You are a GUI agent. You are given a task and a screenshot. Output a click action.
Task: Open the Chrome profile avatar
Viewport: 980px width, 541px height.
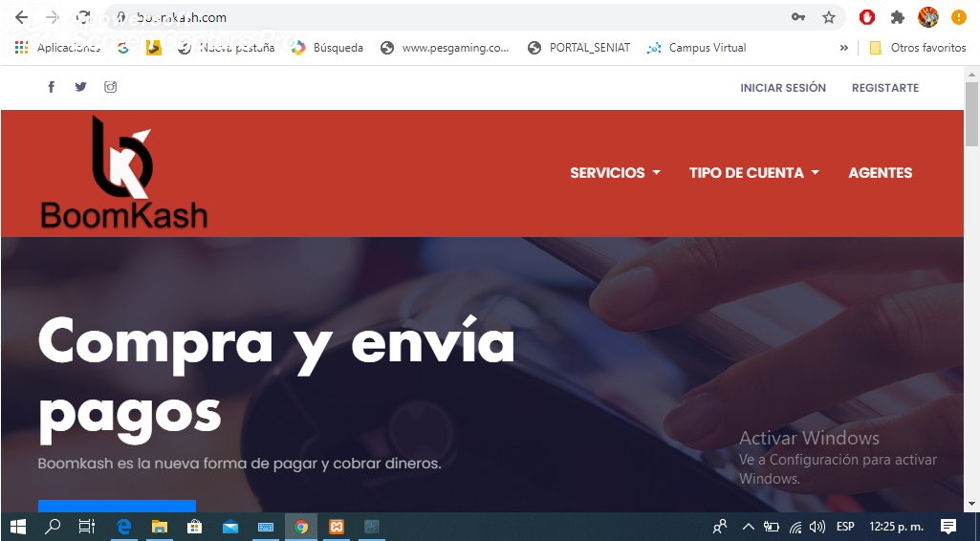928,17
